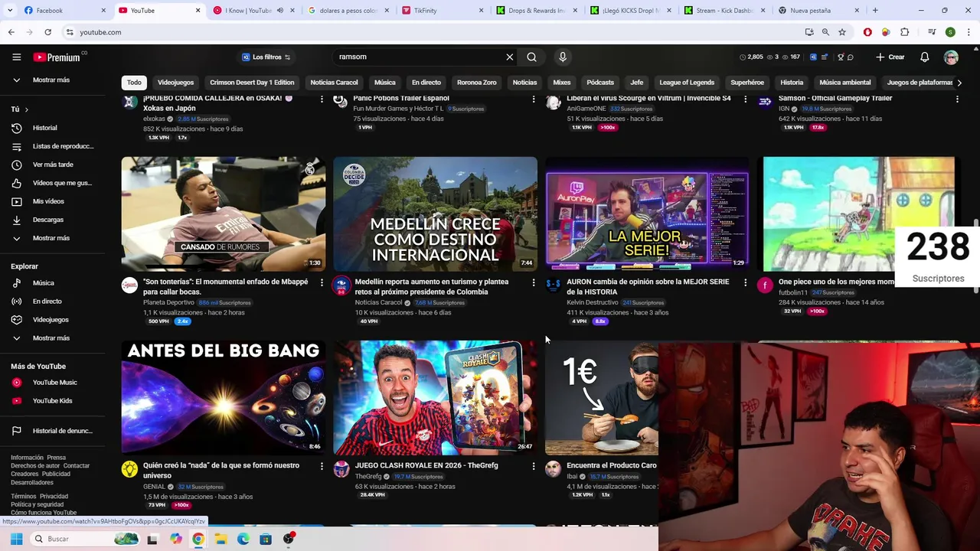Expand the top Mostrar más section
The width and height of the screenshot is (980, 551).
point(51,80)
